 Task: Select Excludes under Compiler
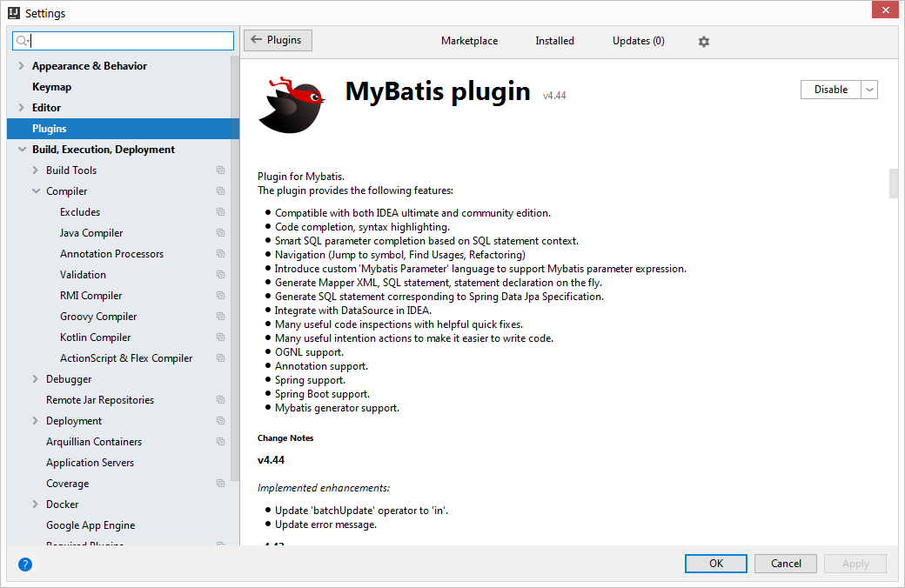pyautogui.click(x=80, y=211)
